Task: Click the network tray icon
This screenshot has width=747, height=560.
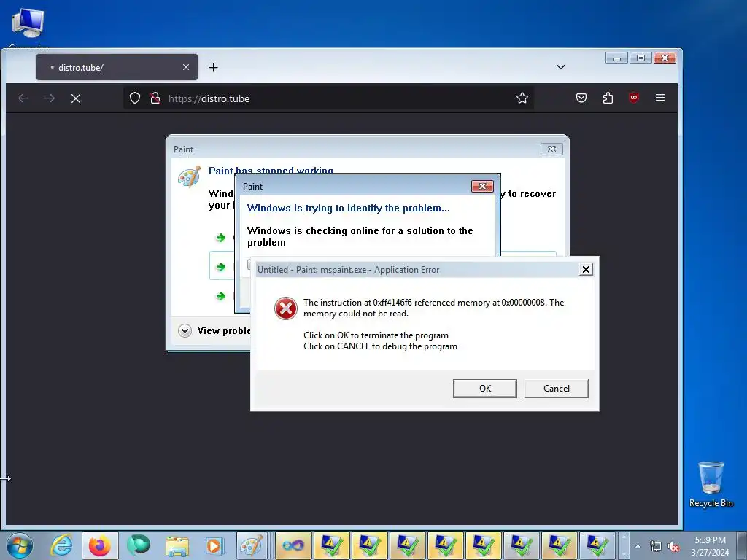Action: click(x=656, y=546)
